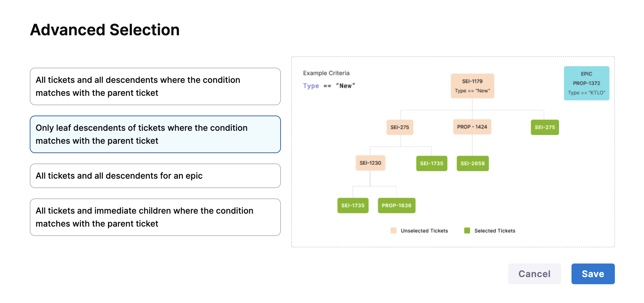Viewport: 644px width, 303px height.
Task: Click the EPIC PROP-1372 ticket box
Action: 586,83
